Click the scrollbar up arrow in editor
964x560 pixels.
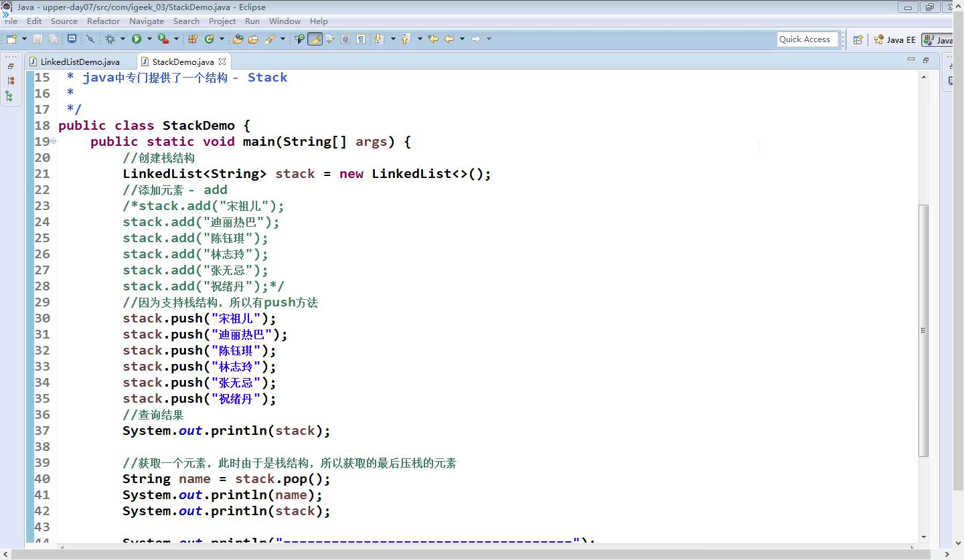[924, 76]
